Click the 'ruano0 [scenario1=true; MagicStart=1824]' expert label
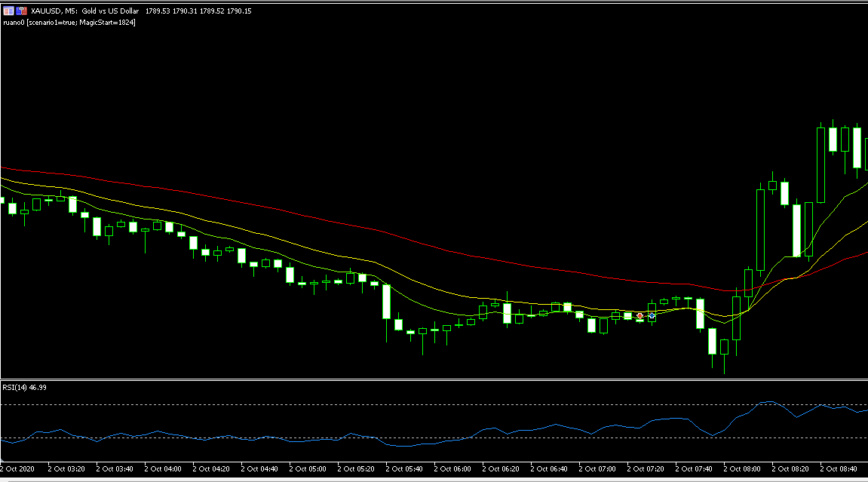The height and width of the screenshot is (482, 868). (69, 23)
